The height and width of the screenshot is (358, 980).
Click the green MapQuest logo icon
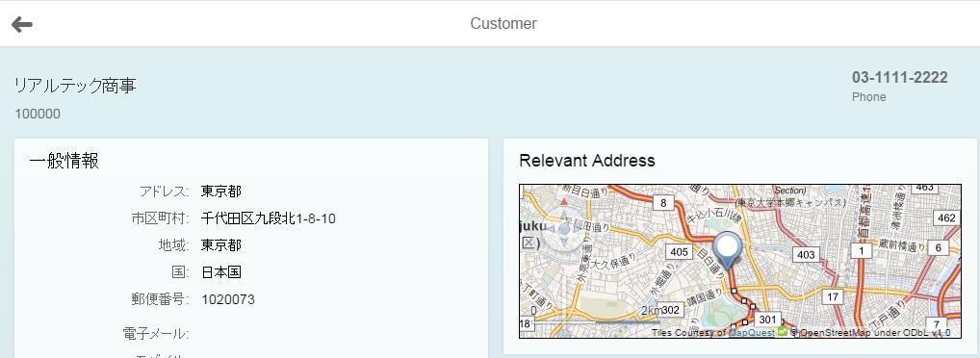point(781,332)
